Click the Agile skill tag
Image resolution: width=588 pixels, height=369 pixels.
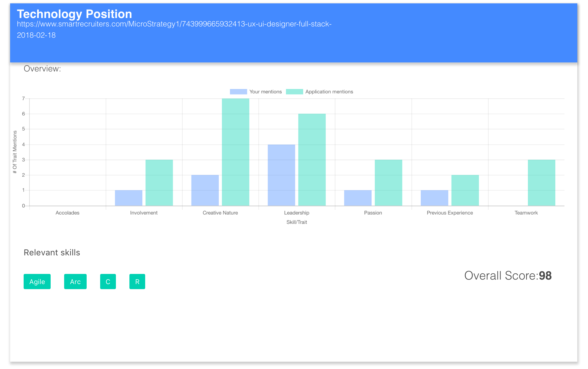tap(37, 282)
